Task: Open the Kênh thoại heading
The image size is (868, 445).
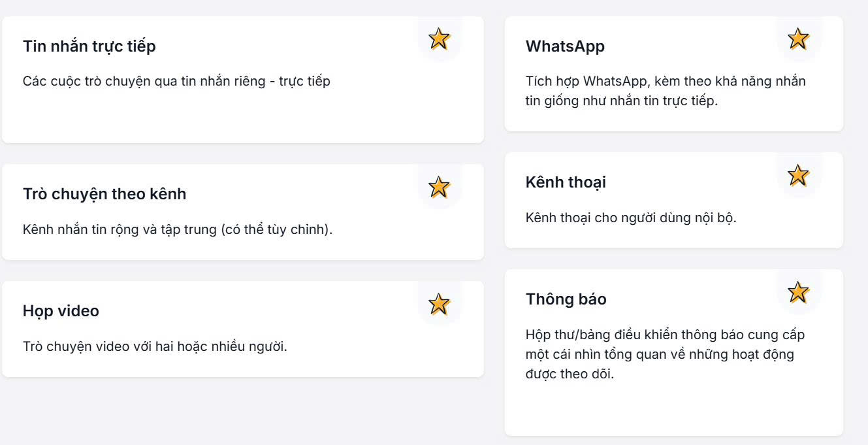Action: pos(566,182)
